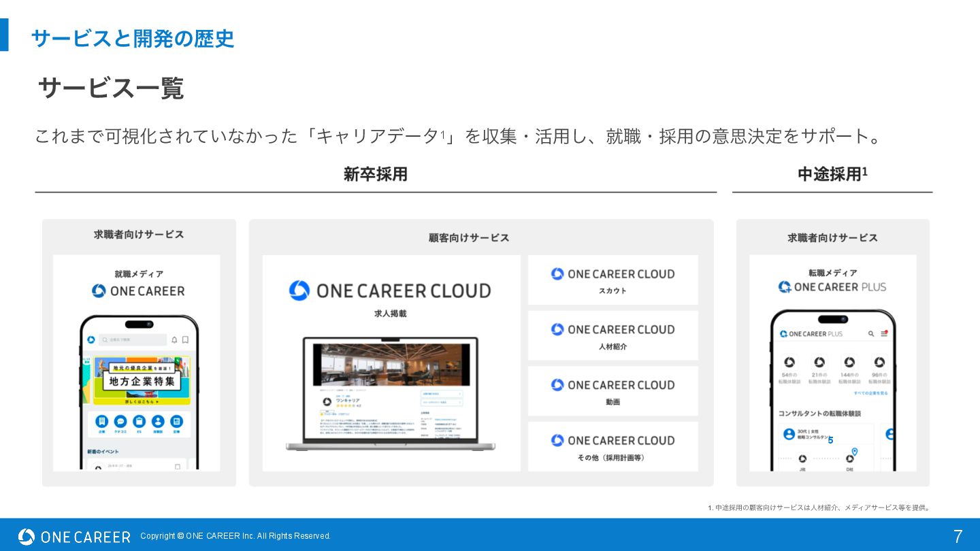Tap the location pin icon in PLUS phone
The width and height of the screenshot is (980, 551).
tap(855, 452)
